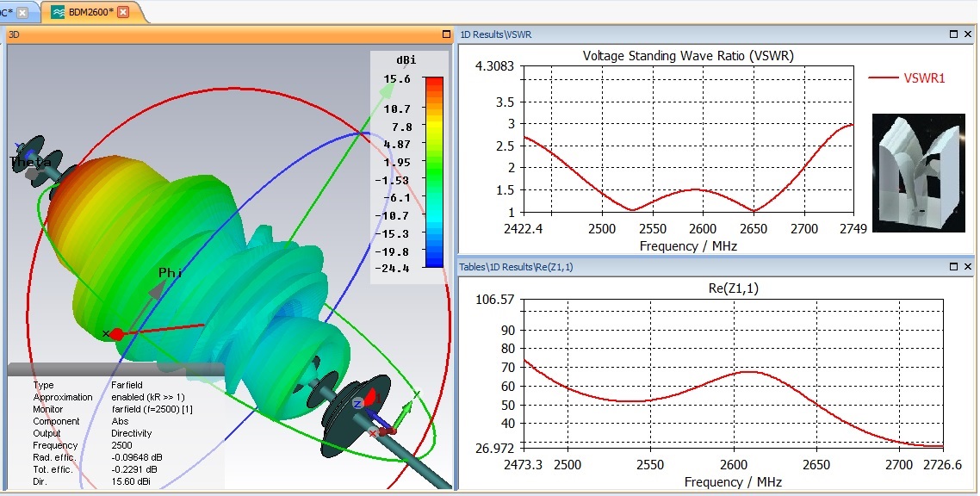The height and width of the screenshot is (496, 980).
Task: Close the 1D Results\VSWR panel
Action: pos(968,34)
